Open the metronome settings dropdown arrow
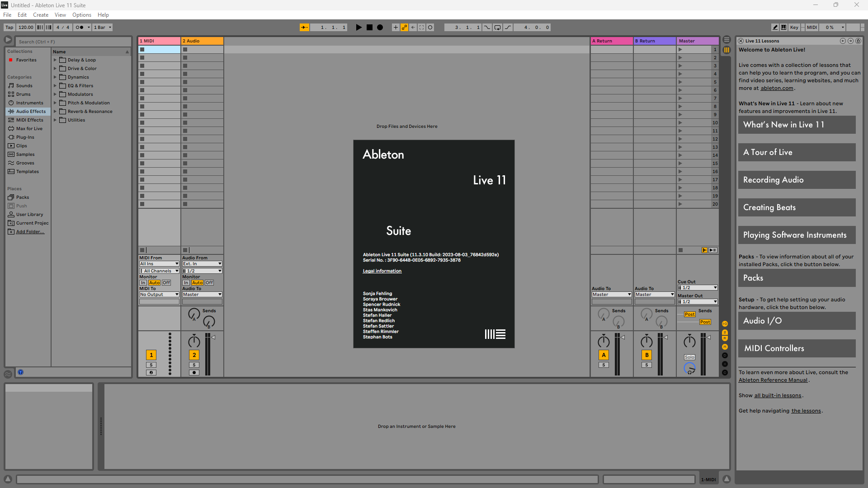868x488 pixels. [x=89, y=28]
